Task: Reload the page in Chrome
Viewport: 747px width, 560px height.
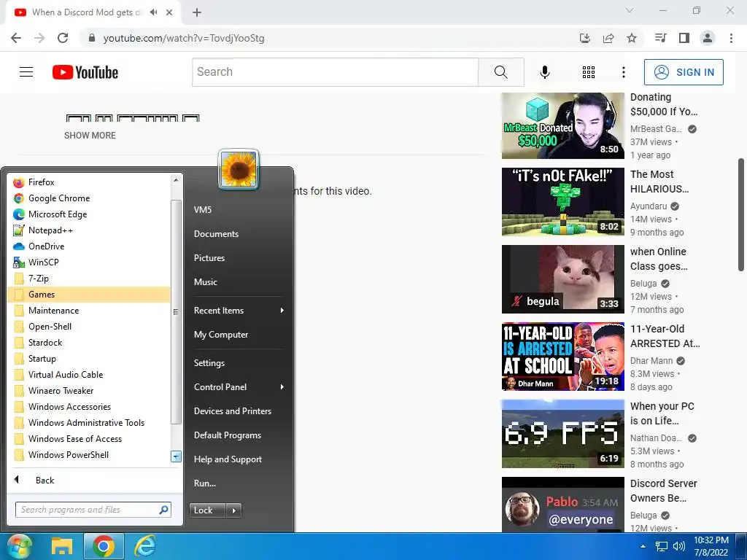Action: 63,38
